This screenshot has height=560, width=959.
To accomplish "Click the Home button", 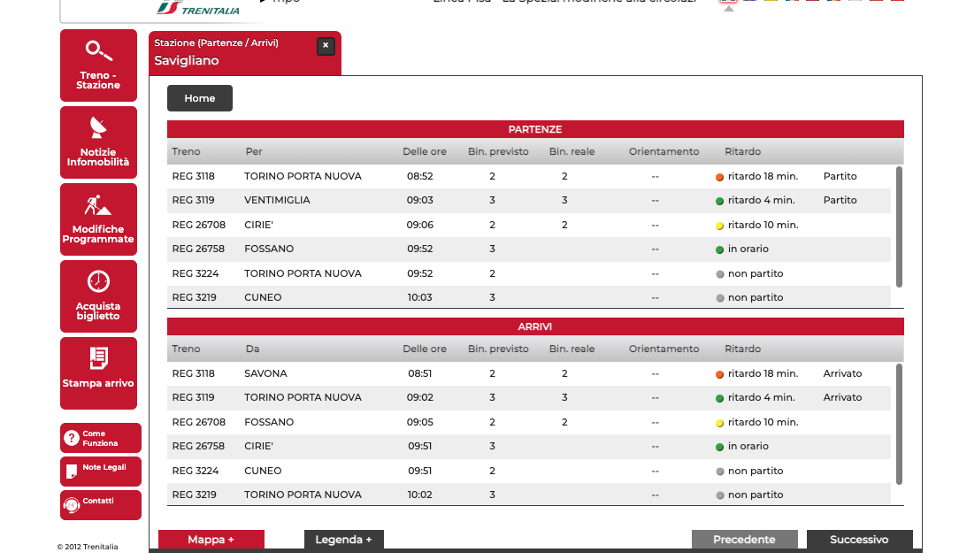I will coord(200,98).
